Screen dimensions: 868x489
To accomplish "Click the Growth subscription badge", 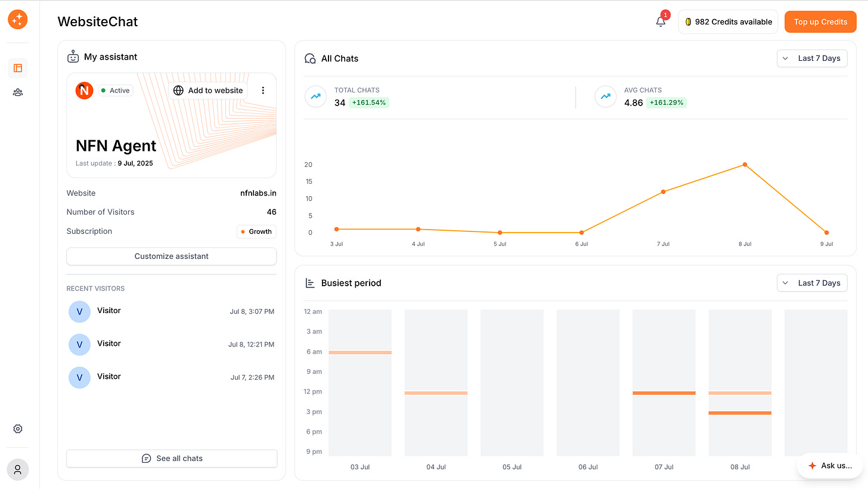I will pyautogui.click(x=256, y=231).
